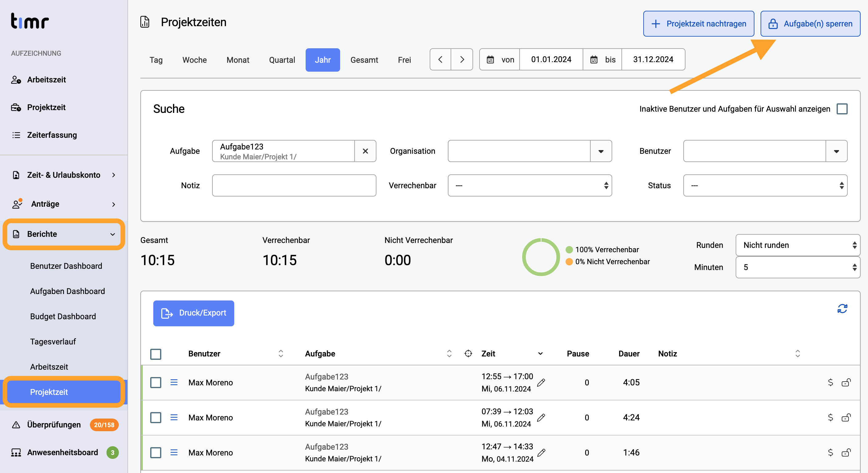Open the 'von' calendar picker icon

click(490, 60)
